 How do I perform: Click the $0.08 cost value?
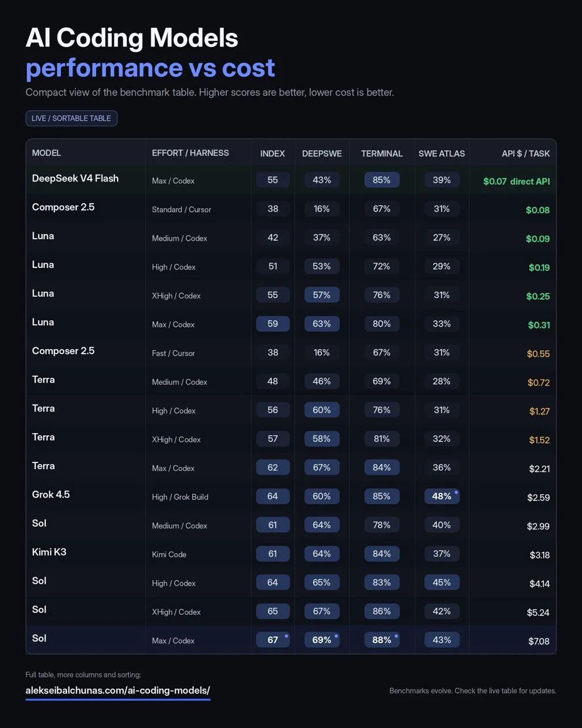click(x=538, y=210)
